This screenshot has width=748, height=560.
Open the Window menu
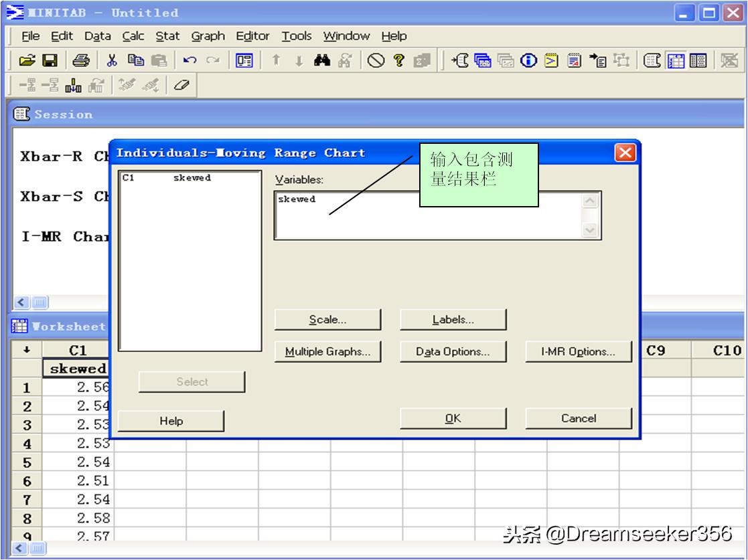pyautogui.click(x=346, y=36)
